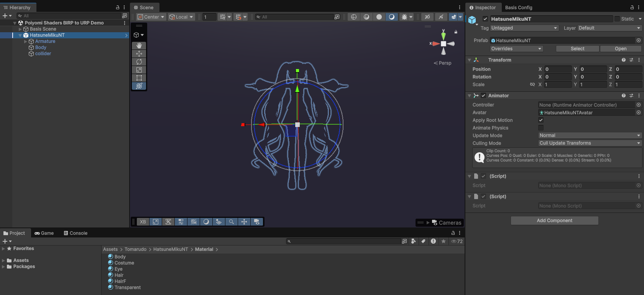Select the Hand view tool
The image size is (644, 295).
(x=139, y=45)
